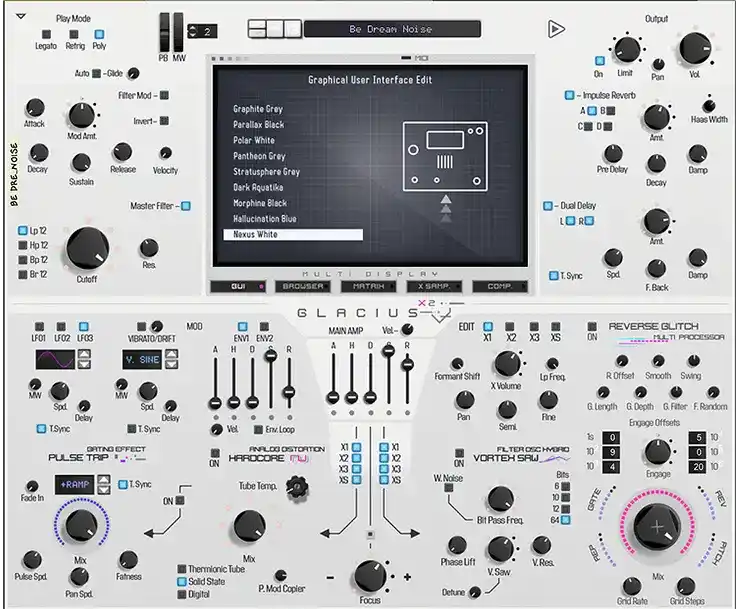This screenshot has width=740, height=609.
Task: Open the X SAMP. display tab
Action: click(x=434, y=286)
